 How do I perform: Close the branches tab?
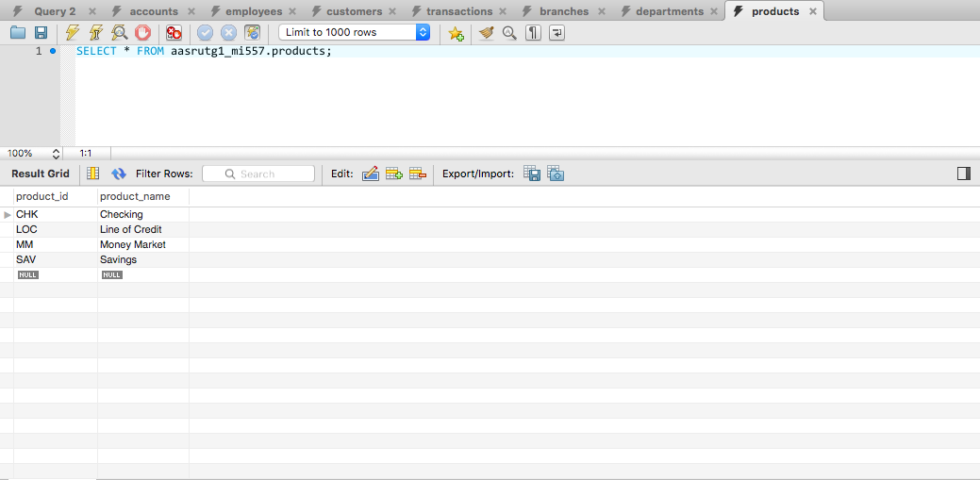point(601,11)
